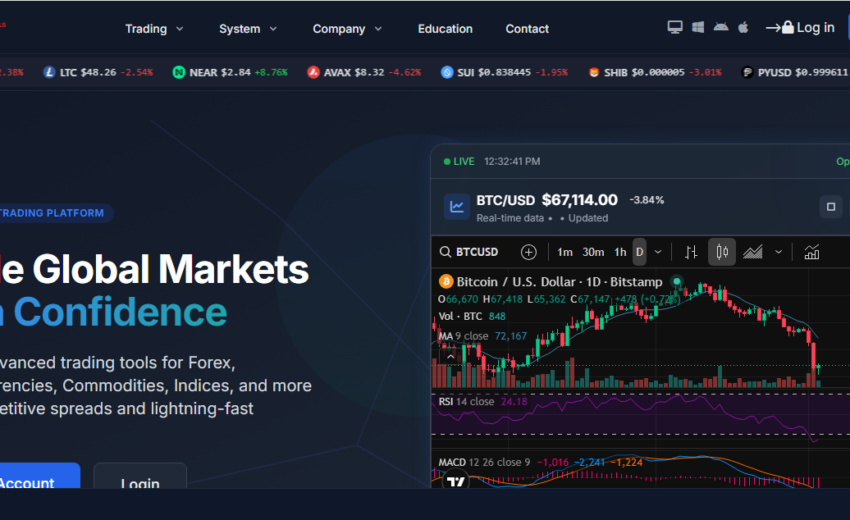
Task: Click the TradingView logo on chart
Action: [455, 482]
